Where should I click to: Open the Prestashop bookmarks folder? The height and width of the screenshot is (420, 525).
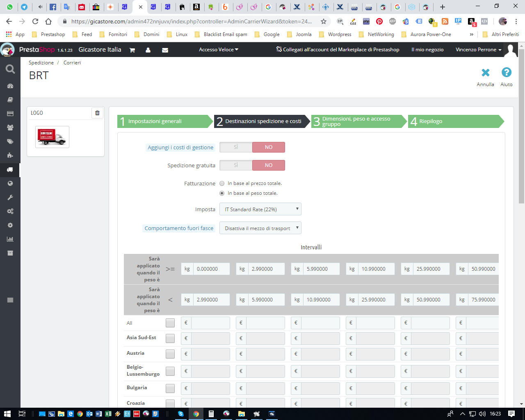[48, 34]
